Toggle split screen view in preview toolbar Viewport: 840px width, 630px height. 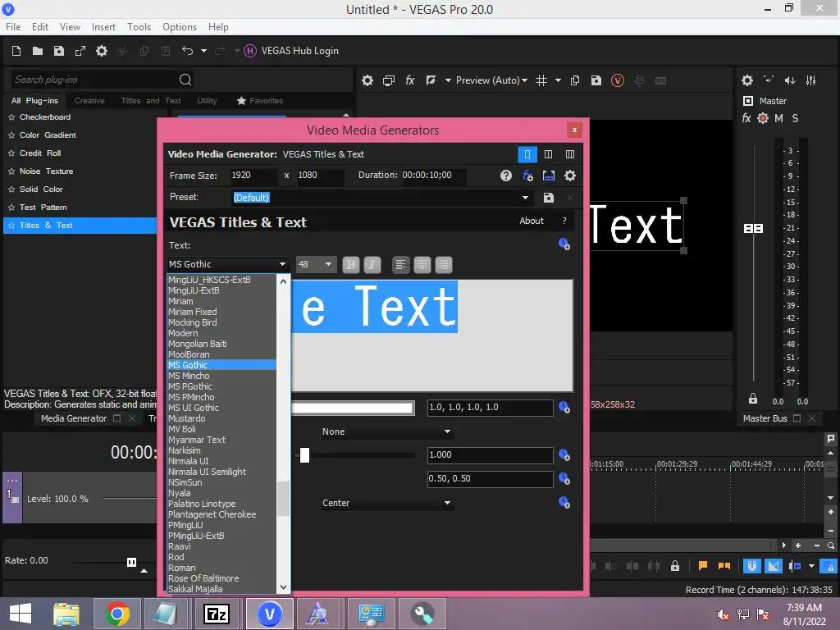[431, 80]
